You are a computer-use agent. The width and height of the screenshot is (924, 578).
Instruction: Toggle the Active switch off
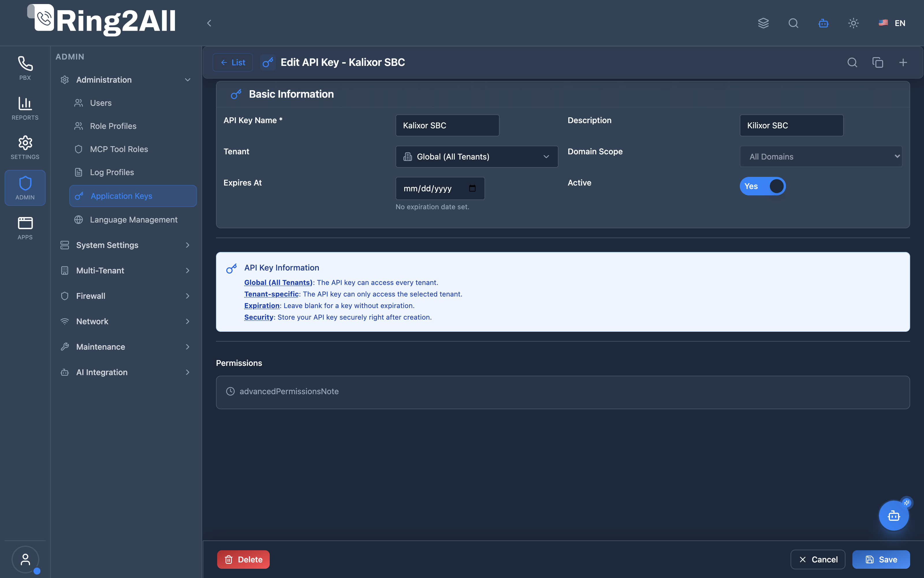(763, 186)
